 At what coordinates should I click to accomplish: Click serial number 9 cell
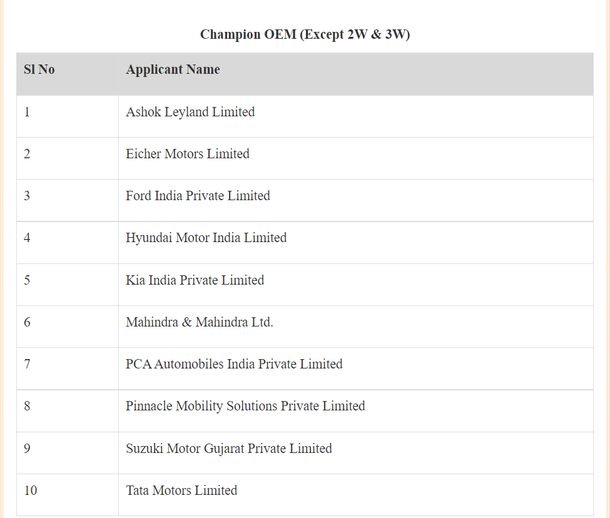pyautogui.click(x=27, y=448)
